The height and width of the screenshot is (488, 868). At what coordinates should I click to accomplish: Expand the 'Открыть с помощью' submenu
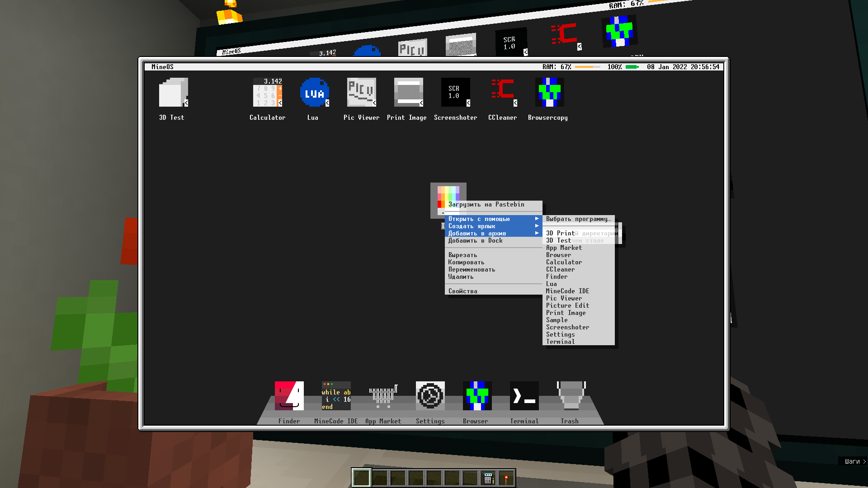[x=479, y=219]
